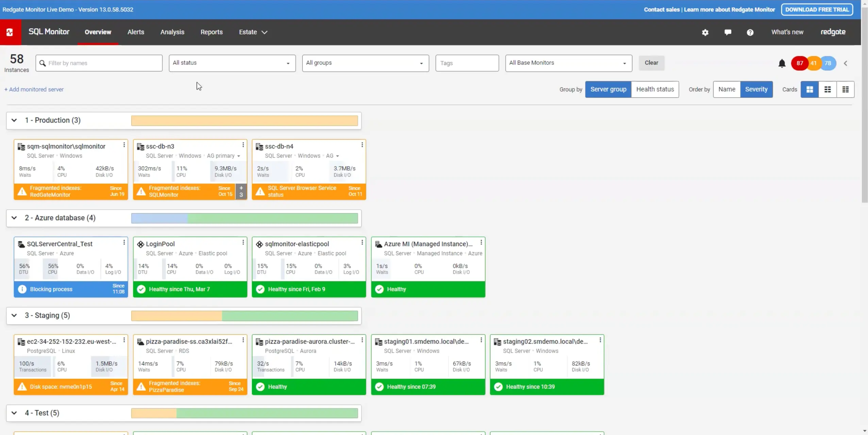Collapse the 1 - Production group

(x=14, y=120)
